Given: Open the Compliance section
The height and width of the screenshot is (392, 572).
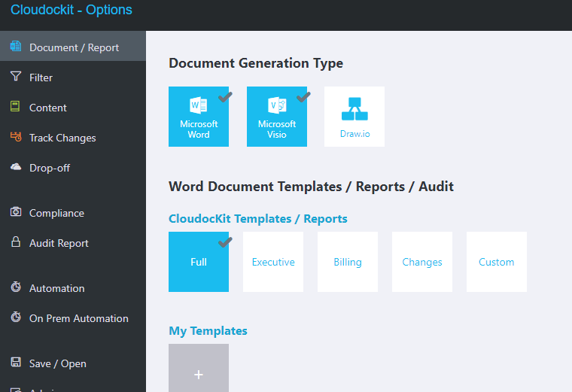Looking at the screenshot, I should (73, 213).
